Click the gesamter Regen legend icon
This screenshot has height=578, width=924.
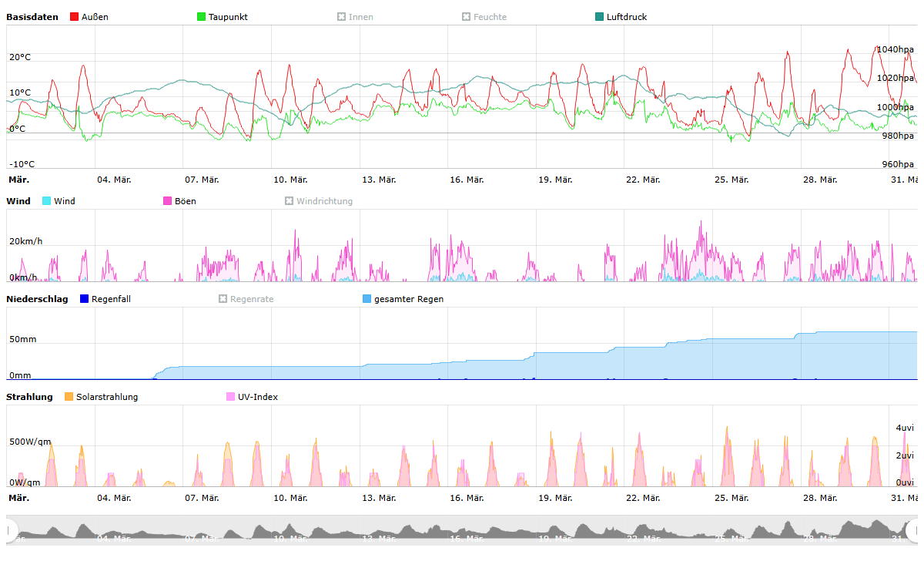(x=367, y=299)
